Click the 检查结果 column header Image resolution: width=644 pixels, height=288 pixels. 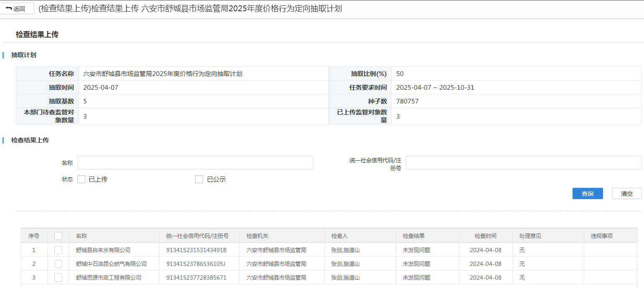pyautogui.click(x=427, y=236)
